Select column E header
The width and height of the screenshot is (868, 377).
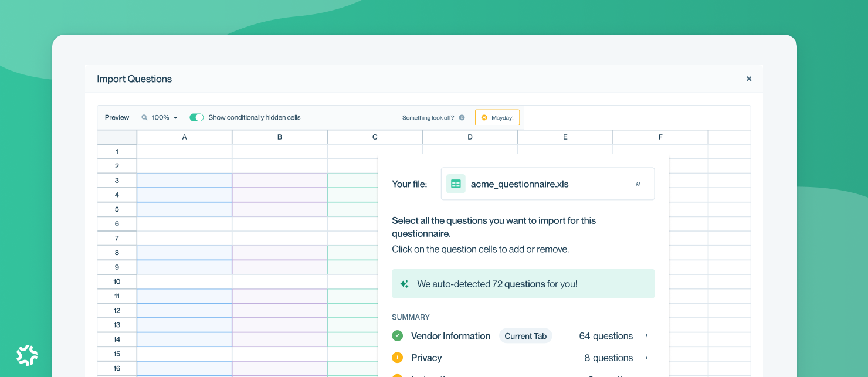(565, 137)
